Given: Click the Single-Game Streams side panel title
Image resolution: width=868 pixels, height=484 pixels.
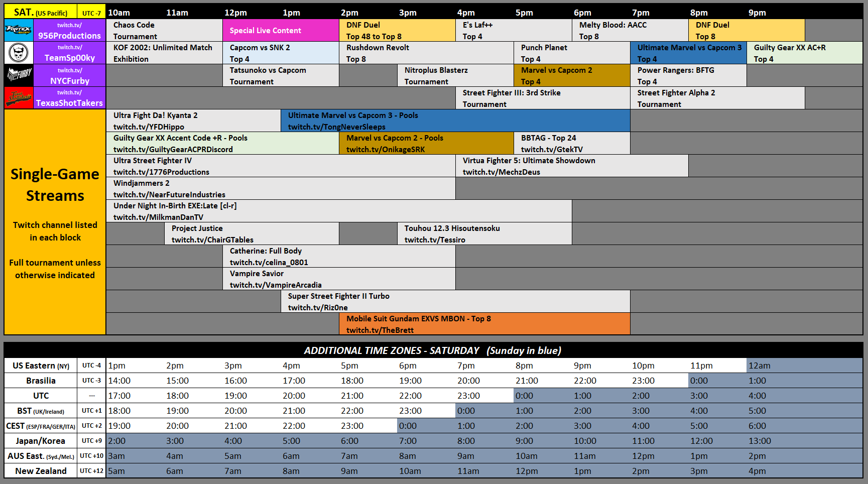Looking at the screenshot, I should pos(55,185).
